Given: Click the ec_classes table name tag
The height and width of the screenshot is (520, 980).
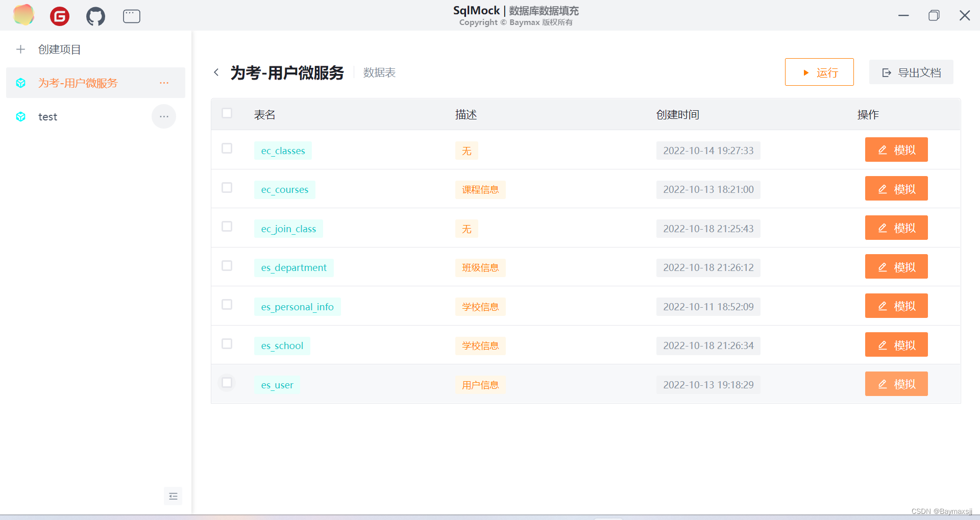Looking at the screenshot, I should pyautogui.click(x=283, y=151).
